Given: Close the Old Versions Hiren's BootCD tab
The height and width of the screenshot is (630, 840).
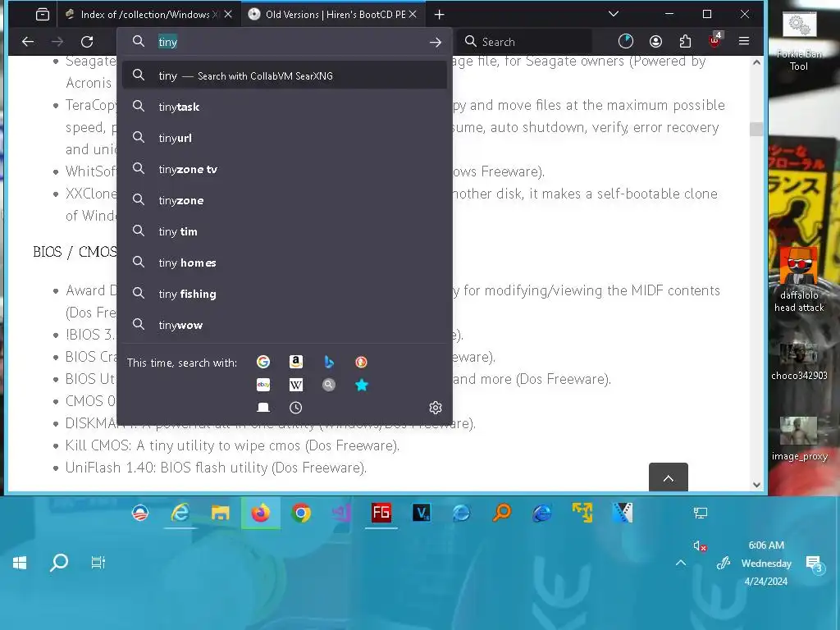Looking at the screenshot, I should (413, 15).
